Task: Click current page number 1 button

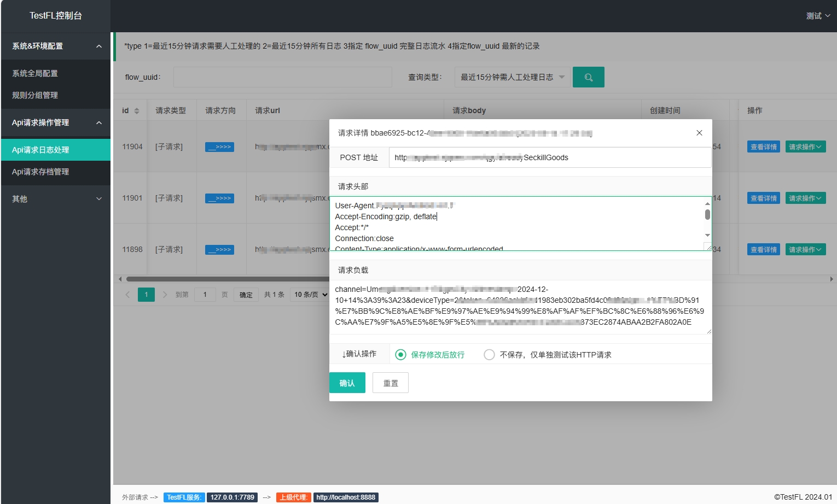Action: [x=146, y=295]
